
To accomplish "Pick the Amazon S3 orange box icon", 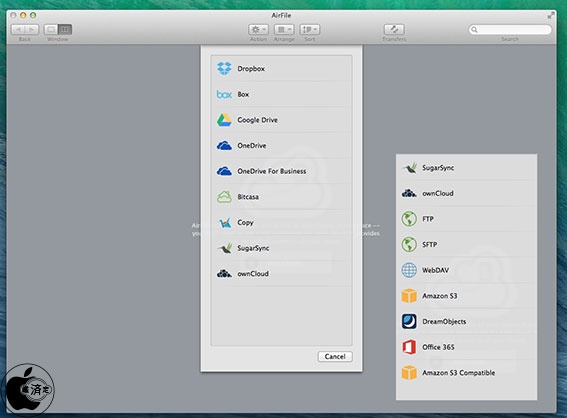I will click(x=409, y=296).
